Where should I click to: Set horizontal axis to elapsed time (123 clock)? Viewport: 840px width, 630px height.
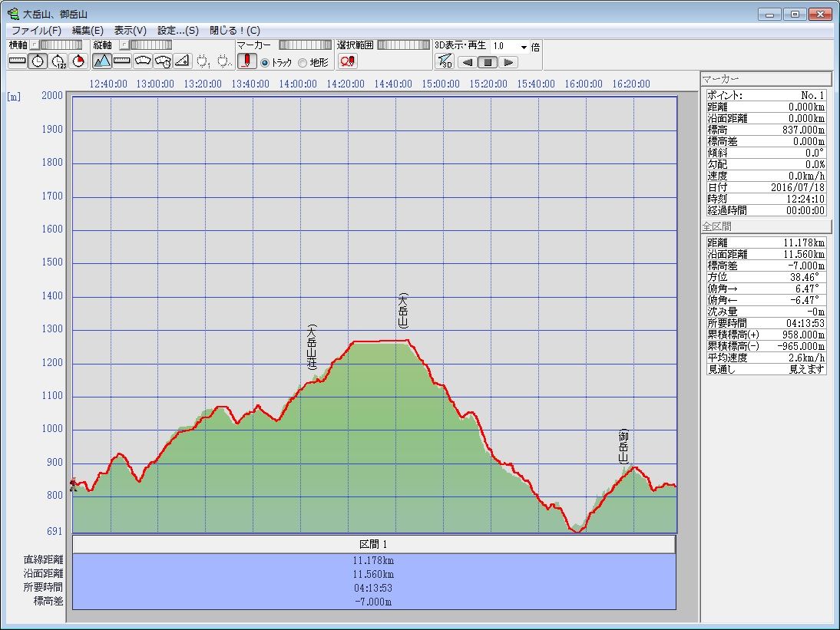click(x=58, y=61)
